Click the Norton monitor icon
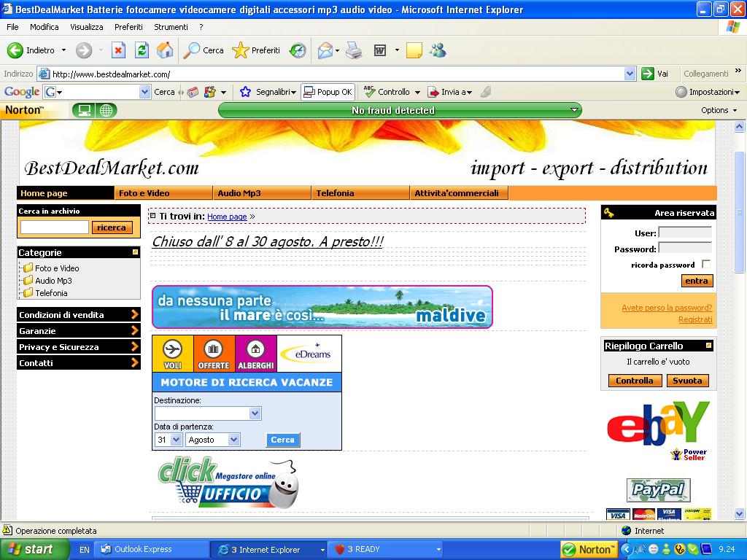 pyautogui.click(x=85, y=111)
